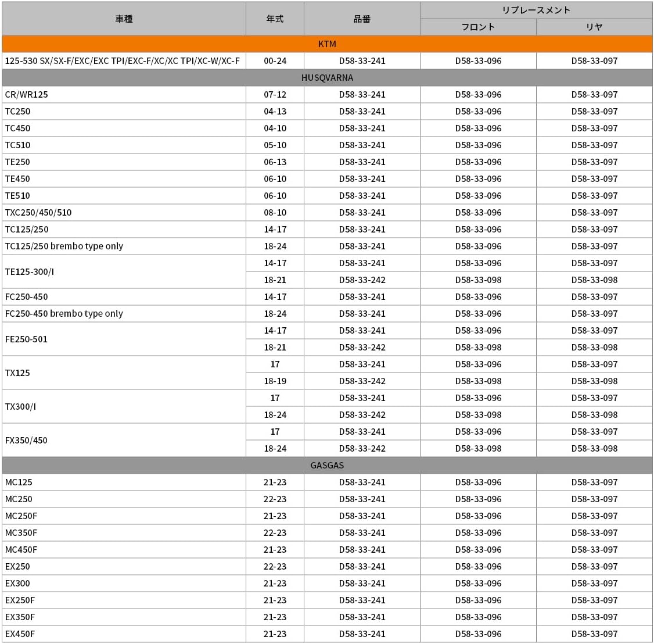Image resolution: width=654 pixels, height=644 pixels.
Task: Click the FX350/450 model cell
Action: click(x=124, y=441)
